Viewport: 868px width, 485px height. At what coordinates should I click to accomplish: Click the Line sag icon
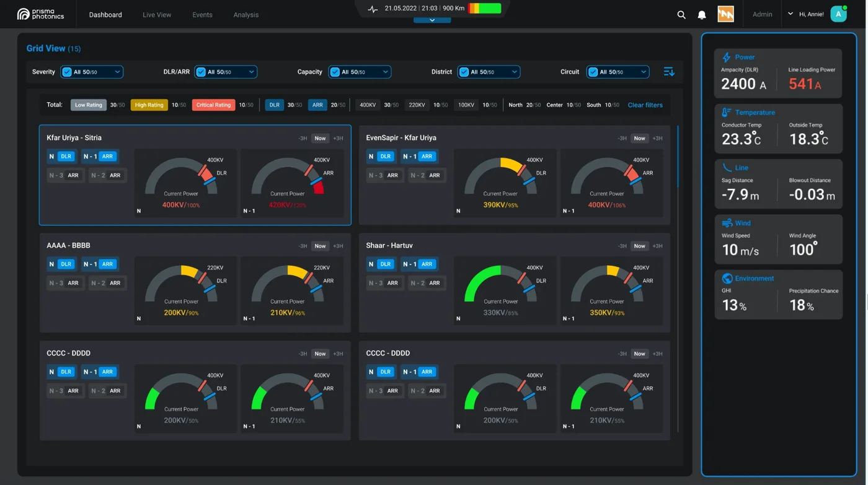[x=727, y=167]
